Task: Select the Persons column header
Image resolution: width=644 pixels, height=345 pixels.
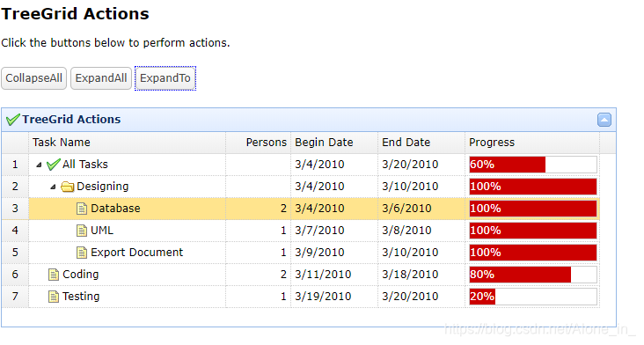Action: click(x=259, y=143)
